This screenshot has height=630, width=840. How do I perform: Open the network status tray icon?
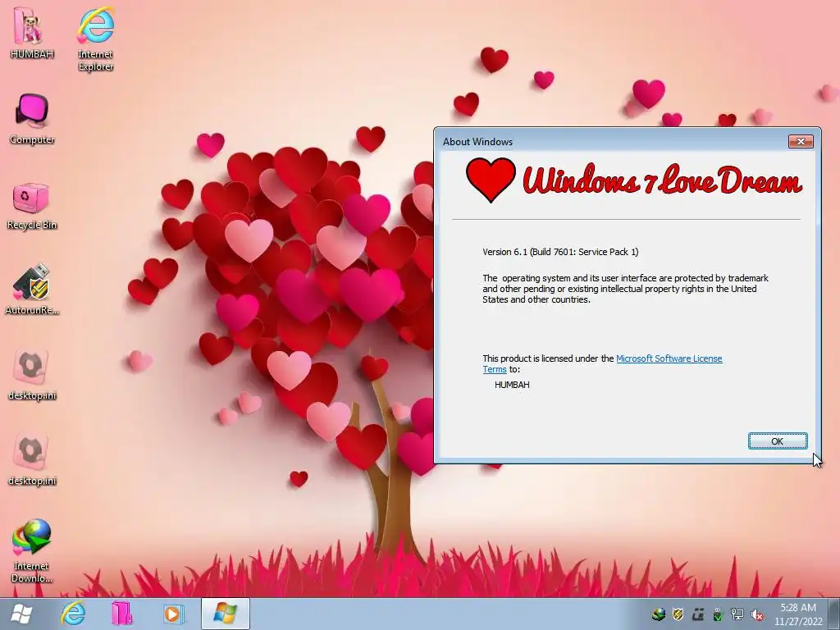click(x=737, y=614)
